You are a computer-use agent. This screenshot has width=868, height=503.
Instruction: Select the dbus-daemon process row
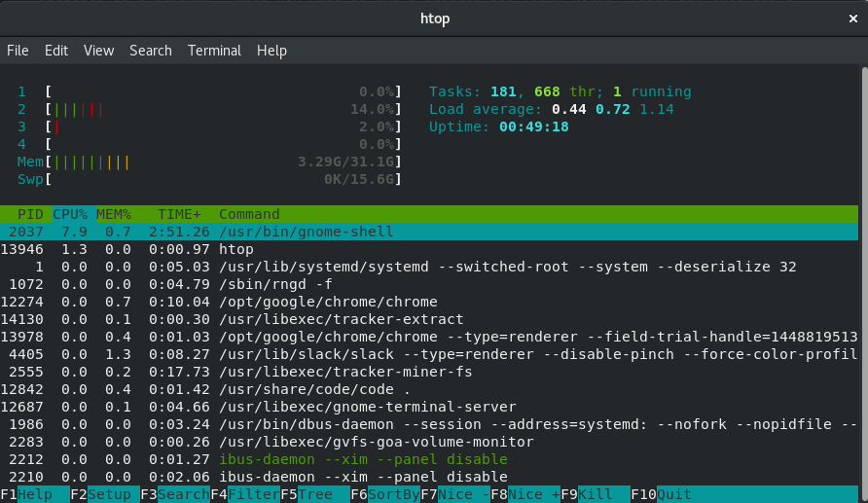[429, 424]
